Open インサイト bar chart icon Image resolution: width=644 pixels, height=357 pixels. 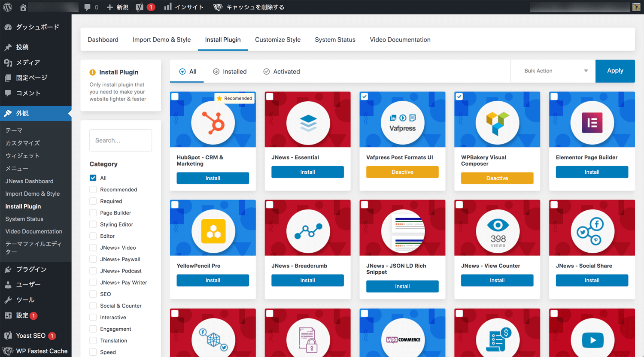coord(168,6)
